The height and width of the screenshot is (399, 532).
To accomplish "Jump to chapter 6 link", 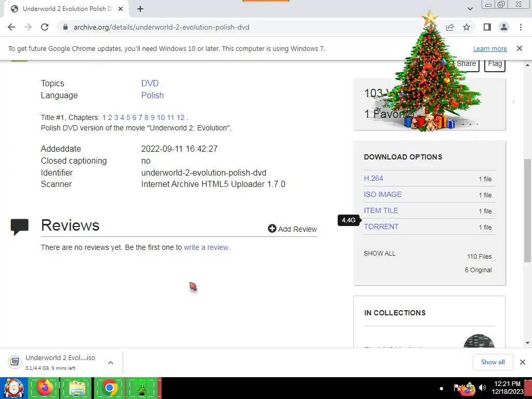I will tap(135, 117).
